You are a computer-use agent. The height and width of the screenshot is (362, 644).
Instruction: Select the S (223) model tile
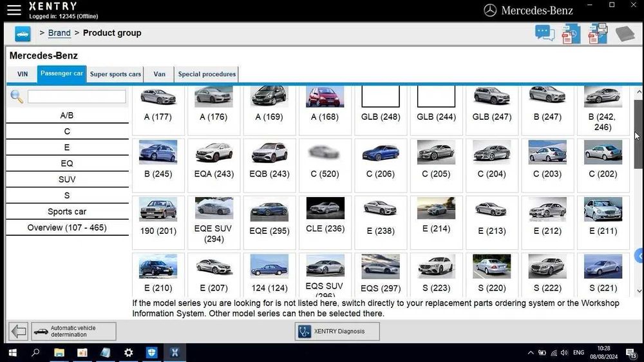436,274
